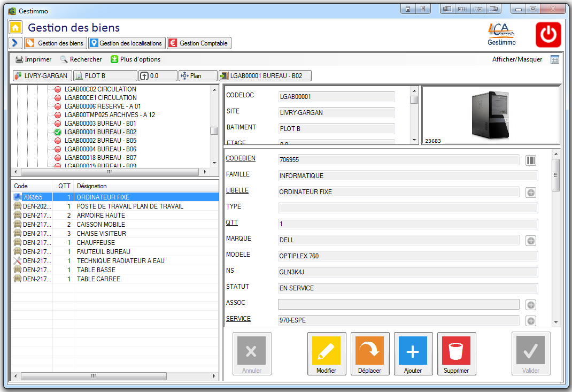Select LGAB00006 RESERVE - A 01 tree node
This screenshot has height=392, width=572.
coord(102,106)
